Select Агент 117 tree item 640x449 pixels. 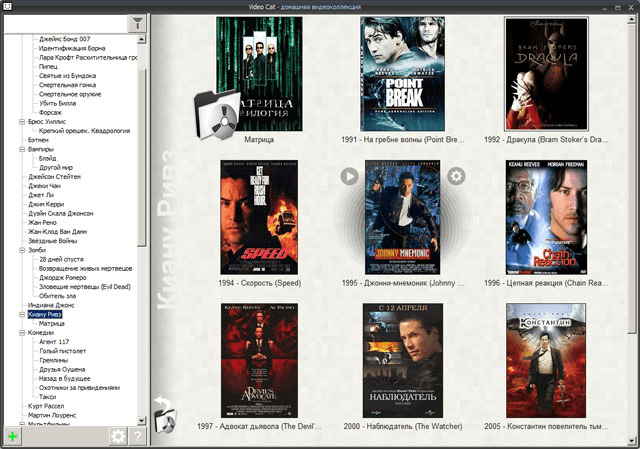(x=54, y=342)
